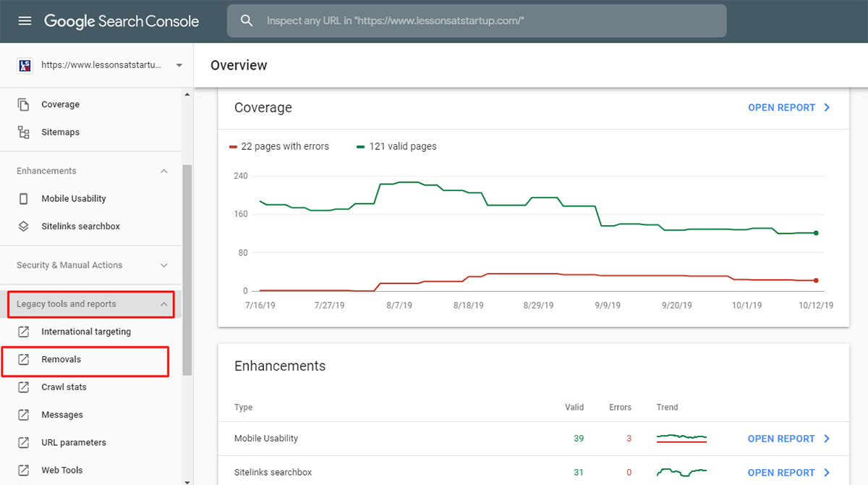The width and height of the screenshot is (868, 485).
Task: Open the property selector dropdown
Action: point(179,65)
